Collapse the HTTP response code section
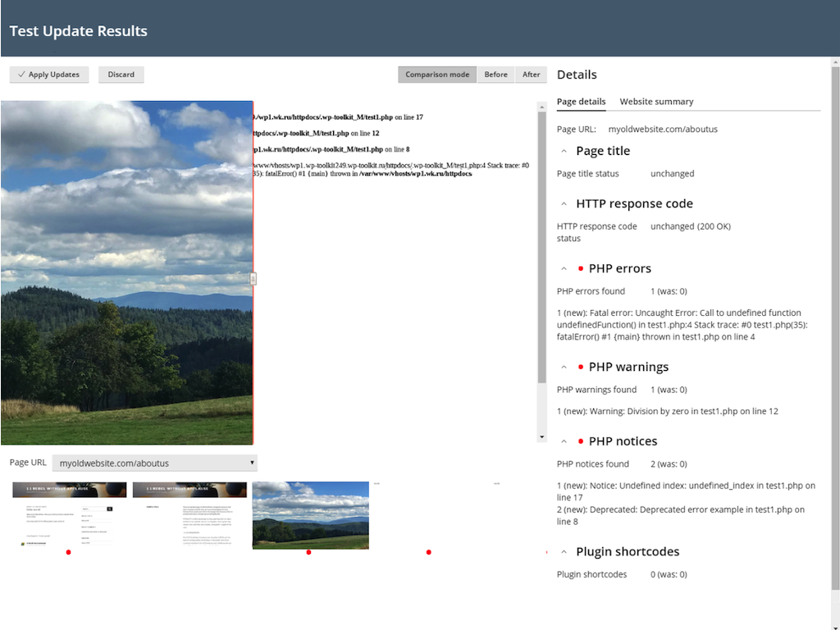840x630 pixels. click(563, 203)
